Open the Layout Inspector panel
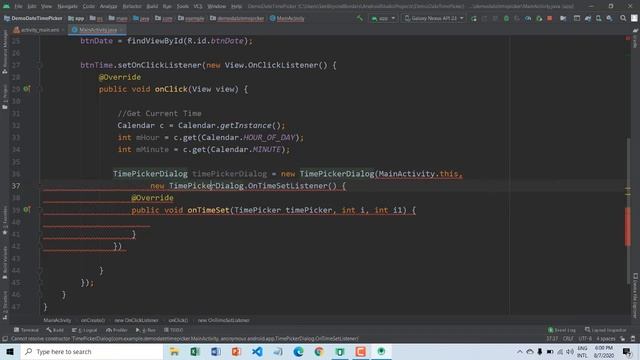640x360 pixels. pos(605,330)
